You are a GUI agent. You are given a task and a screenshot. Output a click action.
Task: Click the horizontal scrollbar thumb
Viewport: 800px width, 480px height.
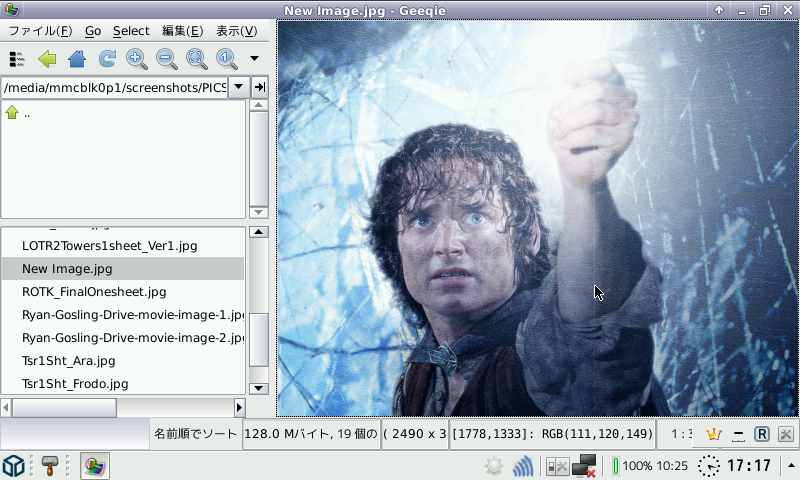pos(64,408)
